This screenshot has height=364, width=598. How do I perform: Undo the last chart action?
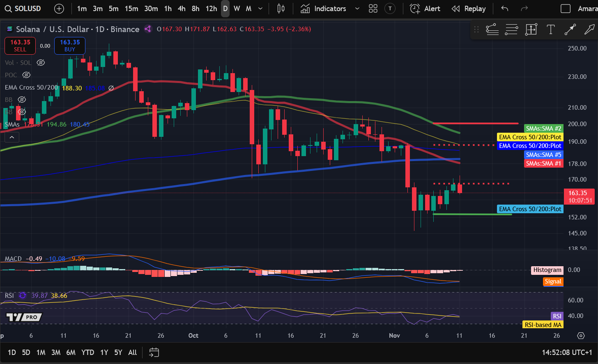pos(505,9)
